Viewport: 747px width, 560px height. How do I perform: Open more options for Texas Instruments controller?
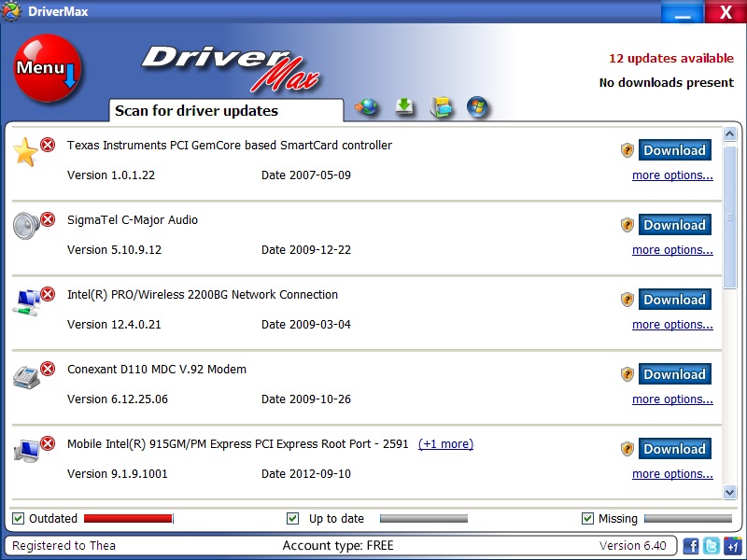click(x=672, y=175)
